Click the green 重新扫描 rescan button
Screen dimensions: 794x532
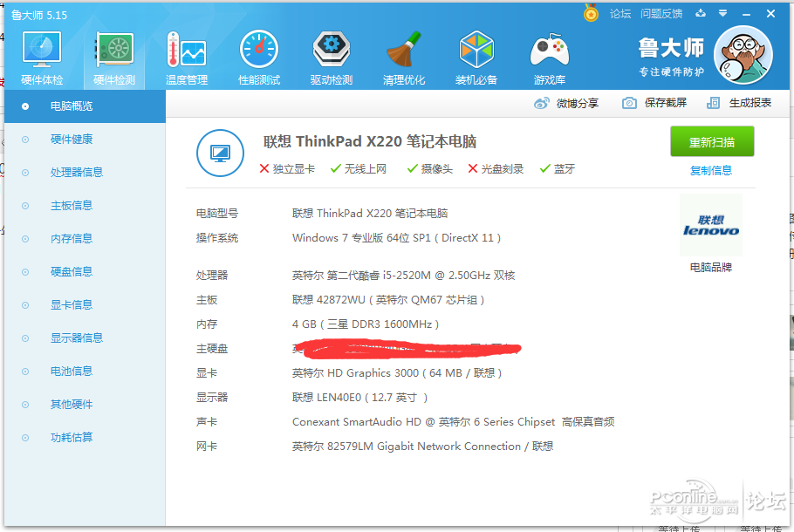click(x=712, y=142)
